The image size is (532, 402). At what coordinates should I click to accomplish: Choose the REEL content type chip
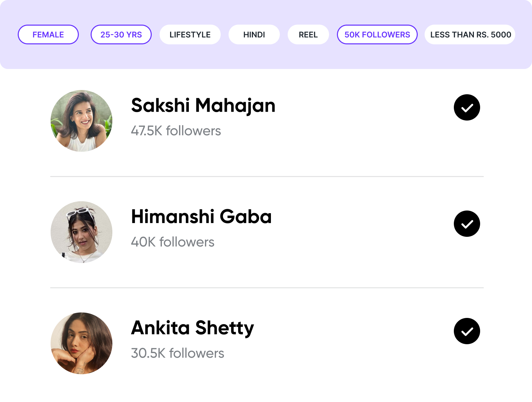308,34
